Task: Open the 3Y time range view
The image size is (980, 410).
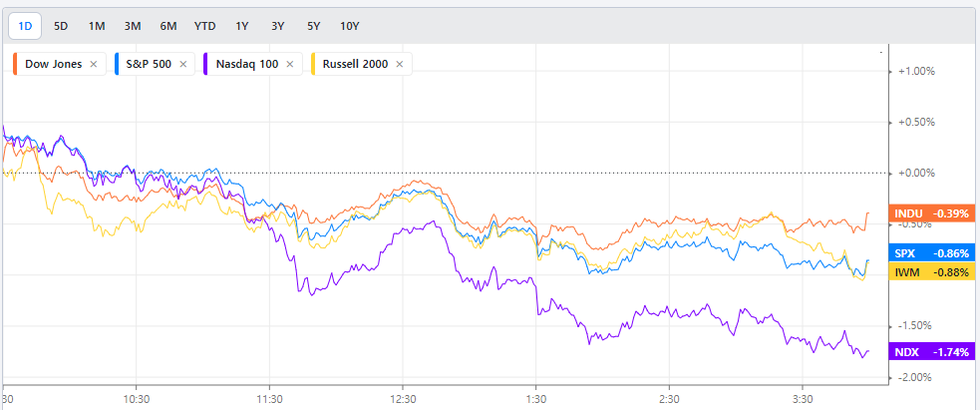Action: pos(278,25)
